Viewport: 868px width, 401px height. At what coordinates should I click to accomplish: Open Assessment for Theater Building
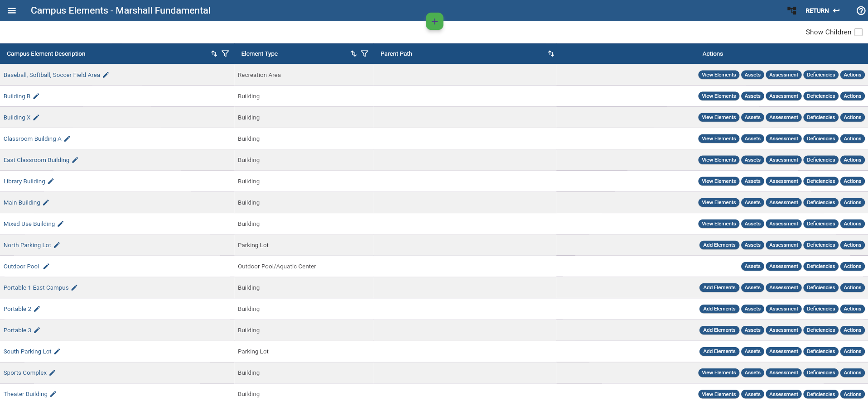click(784, 394)
